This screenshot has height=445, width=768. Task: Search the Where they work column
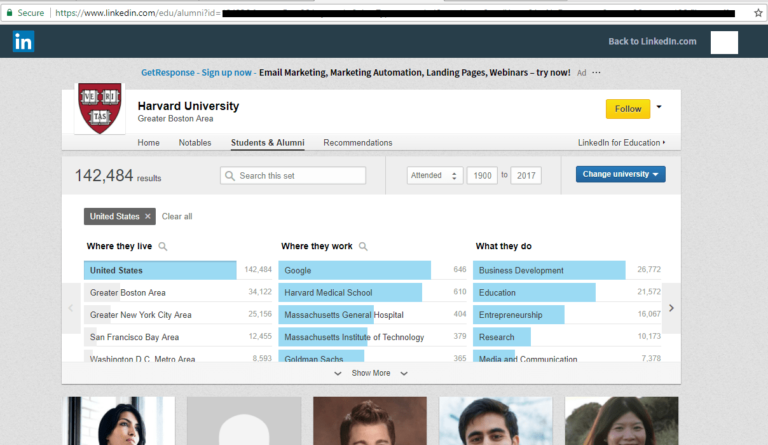(x=363, y=246)
